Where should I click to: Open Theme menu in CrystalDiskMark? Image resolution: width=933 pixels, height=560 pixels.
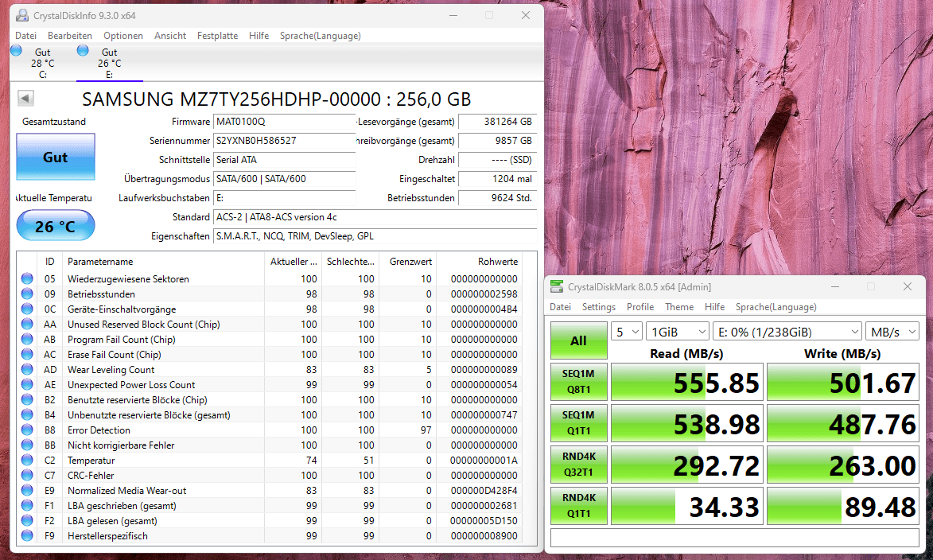679,307
